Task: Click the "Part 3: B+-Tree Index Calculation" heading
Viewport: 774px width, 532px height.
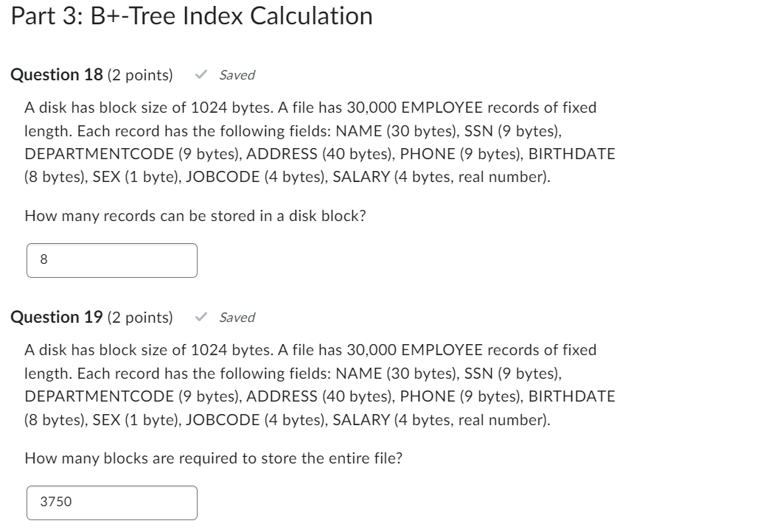Action: (188, 16)
